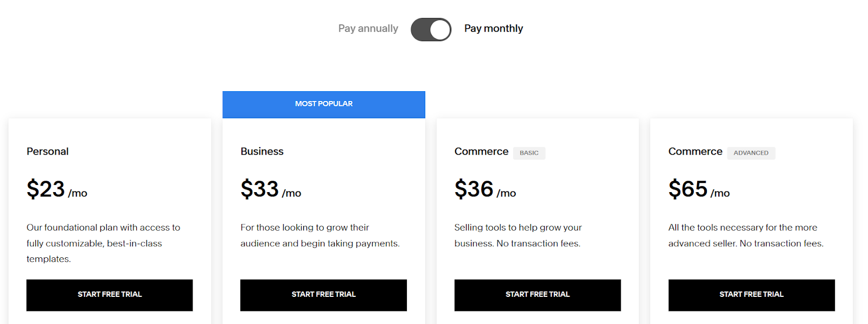Screen dimensions: 868x324
Task: Click the Business plan description text
Action: pyautogui.click(x=320, y=236)
